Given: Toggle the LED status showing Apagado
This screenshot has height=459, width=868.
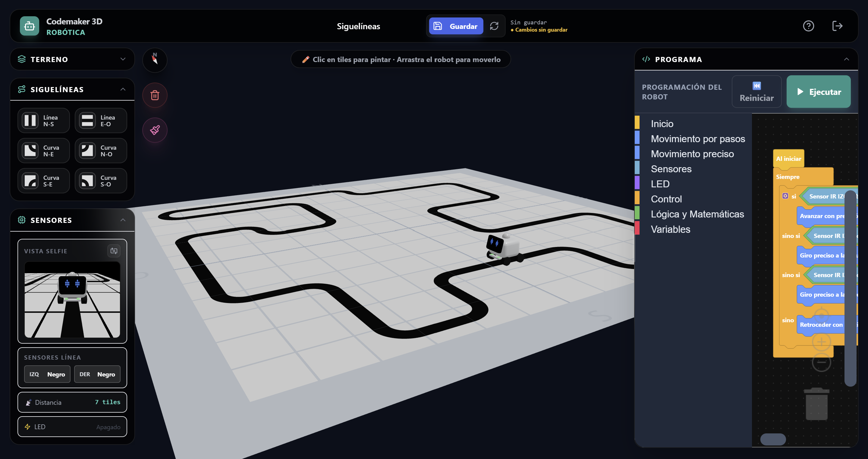Looking at the screenshot, I should pos(72,427).
